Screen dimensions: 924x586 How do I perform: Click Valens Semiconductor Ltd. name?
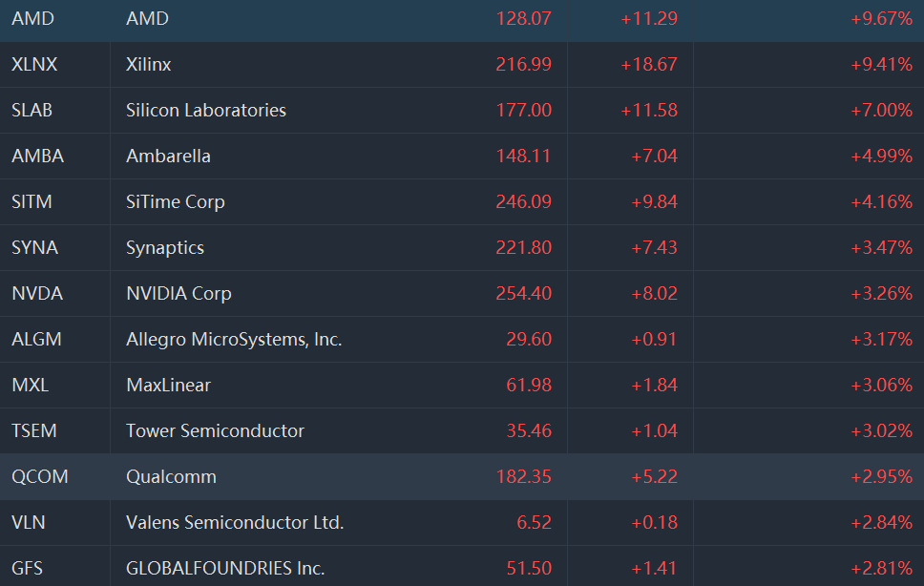235,522
